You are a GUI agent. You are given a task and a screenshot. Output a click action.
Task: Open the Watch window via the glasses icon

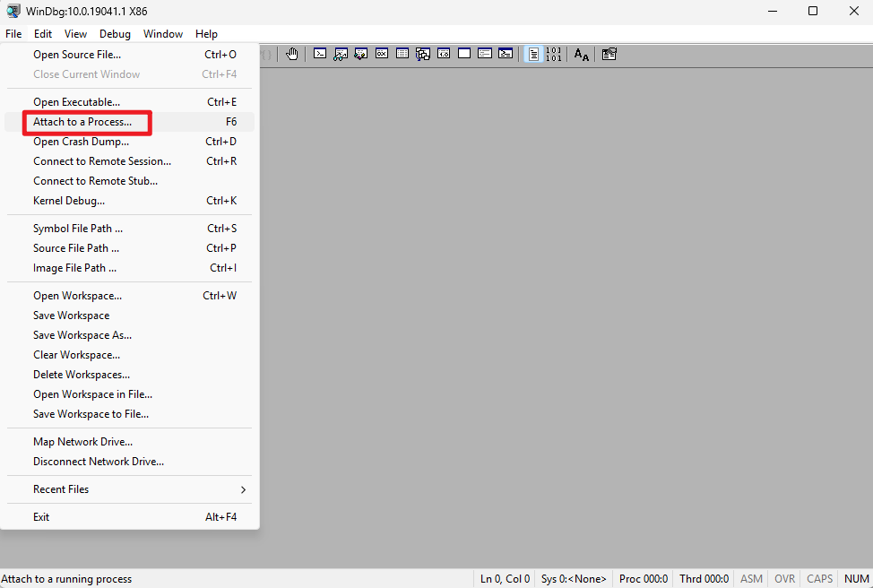pyautogui.click(x=341, y=54)
